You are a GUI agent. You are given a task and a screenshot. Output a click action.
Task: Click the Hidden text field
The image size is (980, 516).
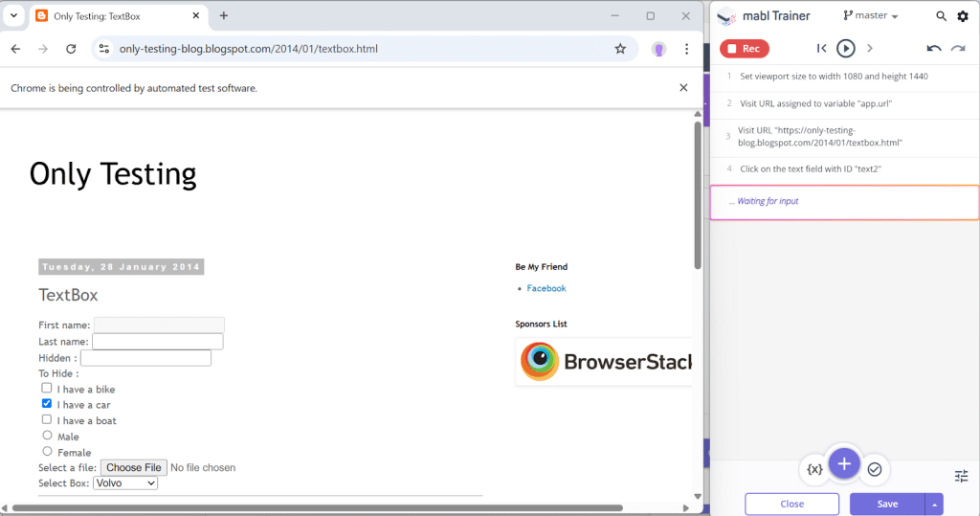pyautogui.click(x=145, y=358)
